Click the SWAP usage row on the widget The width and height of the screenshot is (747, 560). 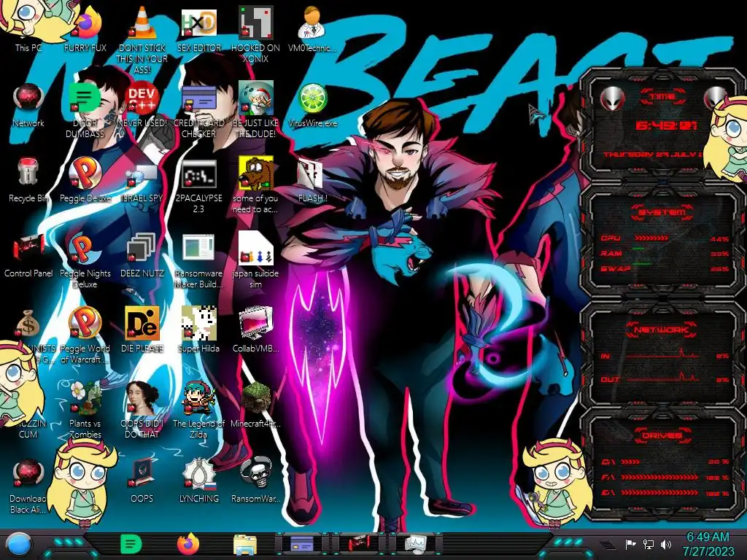coord(664,268)
